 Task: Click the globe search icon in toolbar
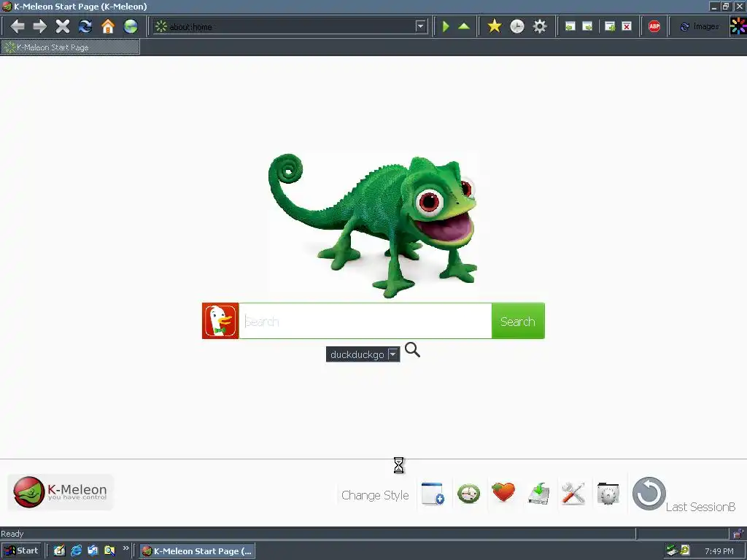click(131, 26)
